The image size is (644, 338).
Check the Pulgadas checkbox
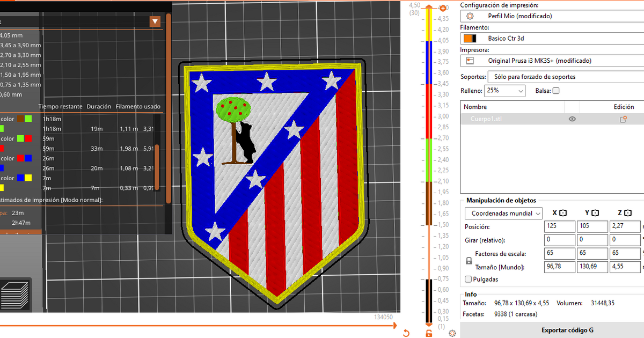point(469,279)
